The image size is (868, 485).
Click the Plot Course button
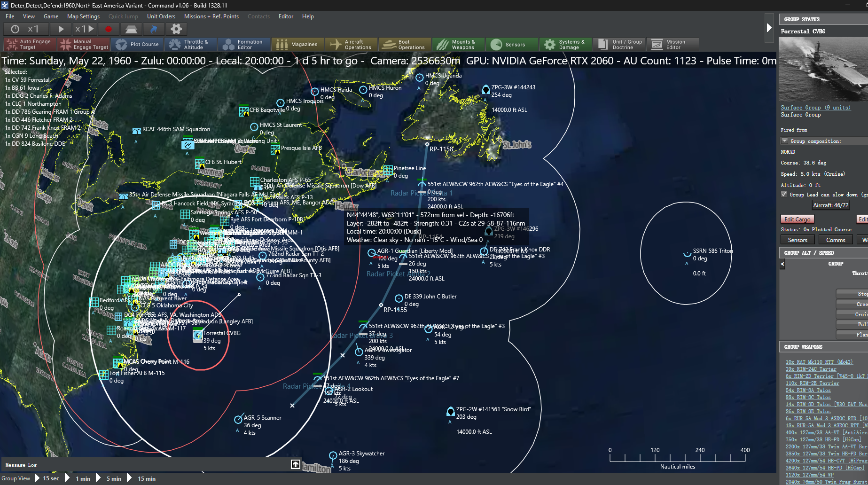coord(138,45)
